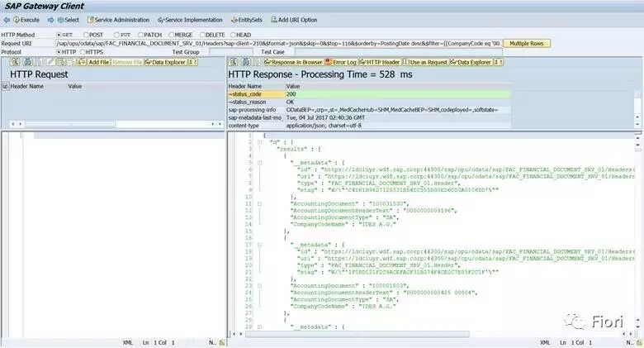Image resolution: width=644 pixels, height=348 pixels.
Task: Click the up/down arrows icon in HTTP Response toolbar
Action: (498, 62)
